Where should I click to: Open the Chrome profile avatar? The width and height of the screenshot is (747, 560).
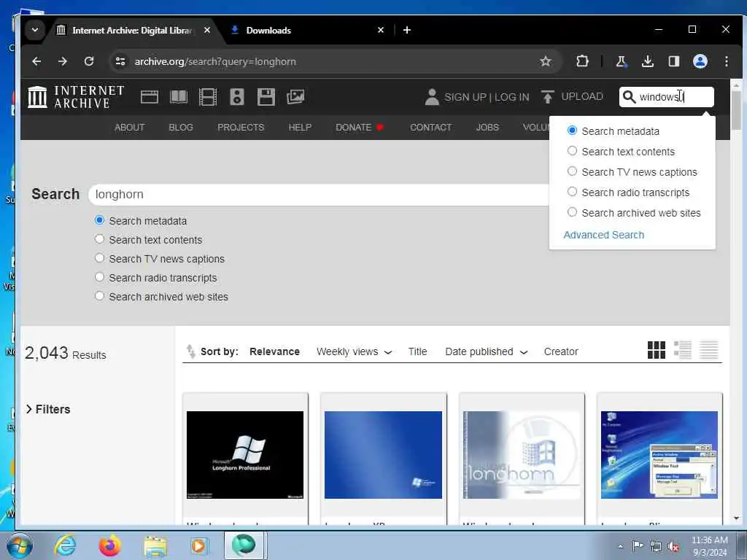700,61
